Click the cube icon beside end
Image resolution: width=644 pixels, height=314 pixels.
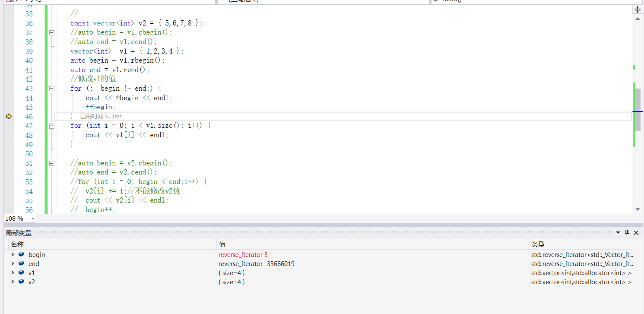(x=22, y=263)
